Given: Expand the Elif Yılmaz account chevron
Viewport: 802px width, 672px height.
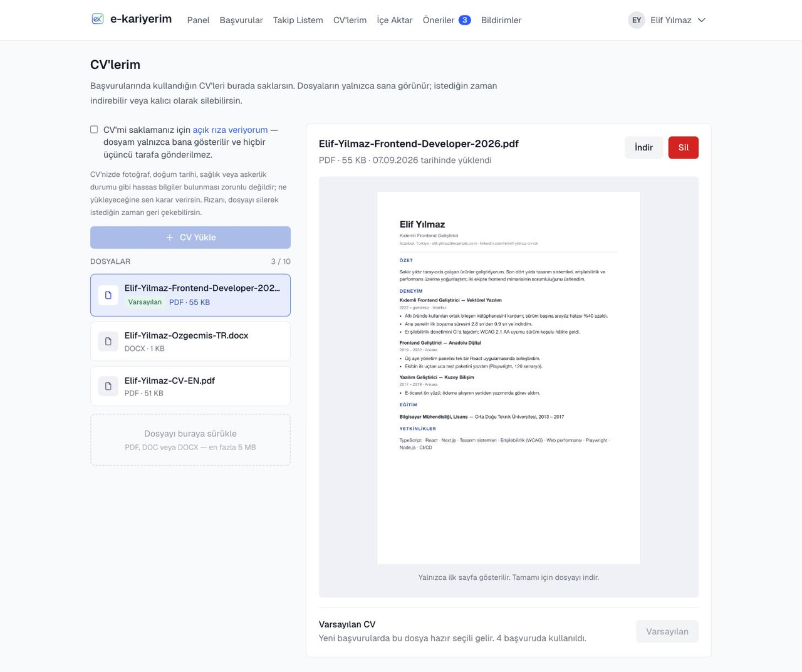Looking at the screenshot, I should (702, 20).
